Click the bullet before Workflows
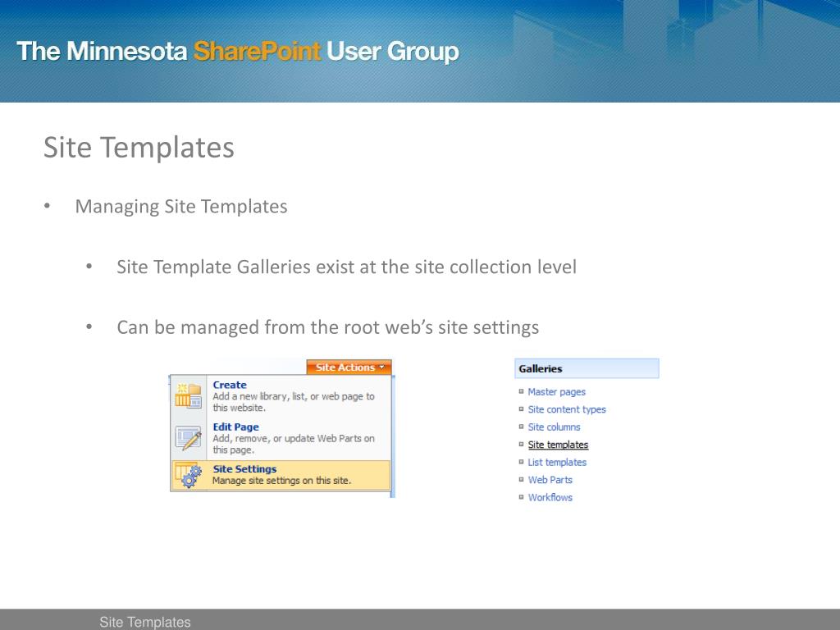 point(521,497)
